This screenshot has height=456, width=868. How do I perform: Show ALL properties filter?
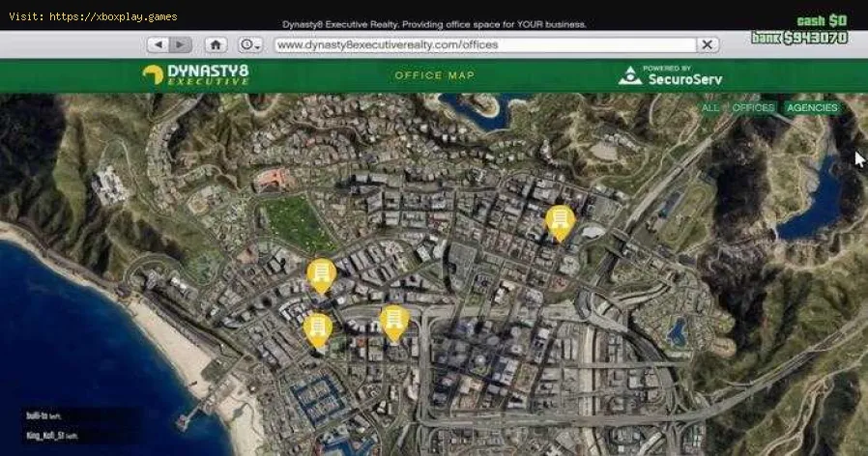pos(710,108)
